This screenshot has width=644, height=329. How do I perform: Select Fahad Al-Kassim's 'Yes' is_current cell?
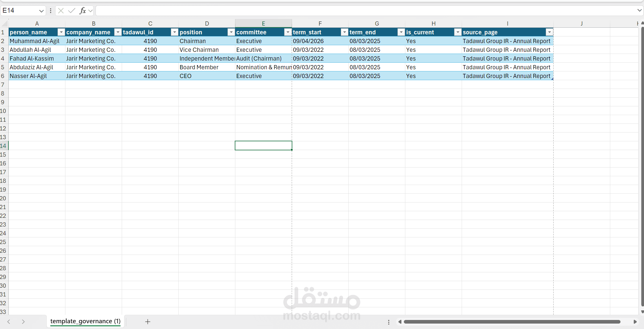pyautogui.click(x=433, y=58)
